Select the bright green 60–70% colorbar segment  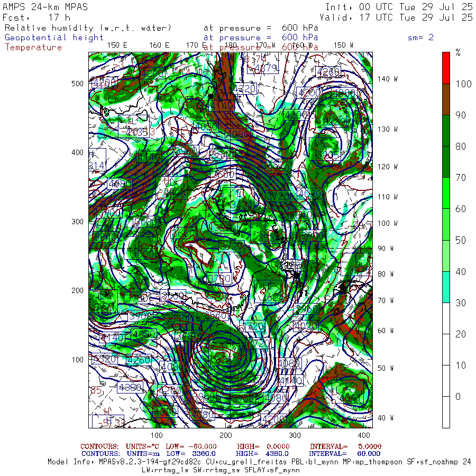446,193
